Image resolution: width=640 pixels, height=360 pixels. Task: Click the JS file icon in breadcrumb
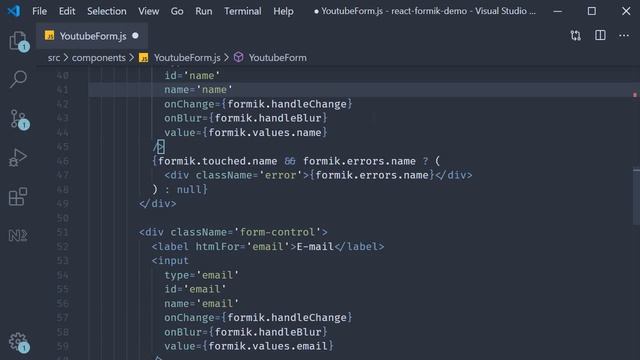click(144, 58)
